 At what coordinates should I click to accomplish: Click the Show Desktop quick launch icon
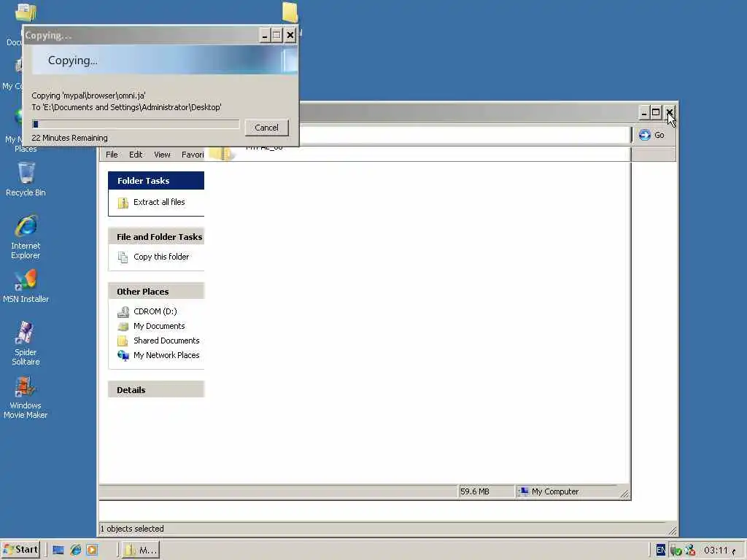(58, 550)
